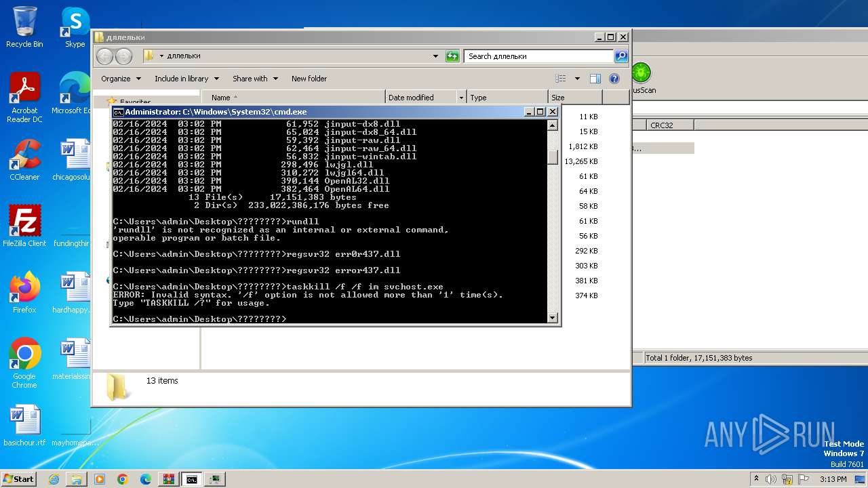Open the Start menu

[x=18, y=479]
